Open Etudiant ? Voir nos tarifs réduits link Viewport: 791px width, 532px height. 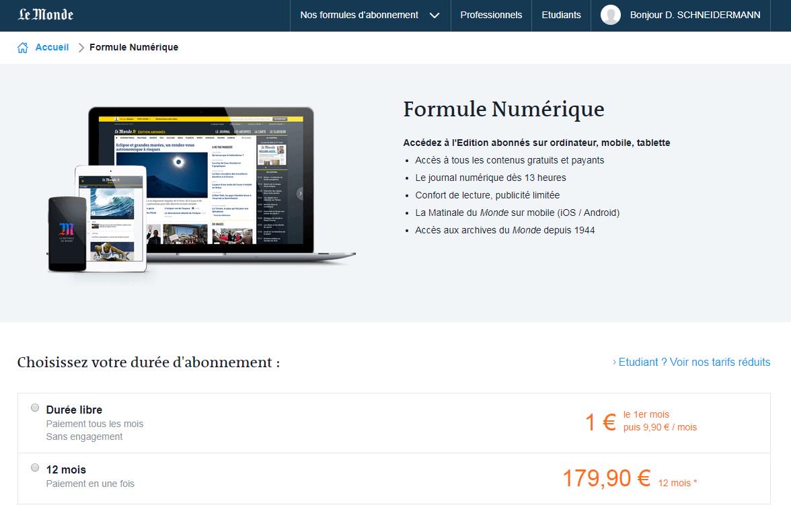pos(691,362)
